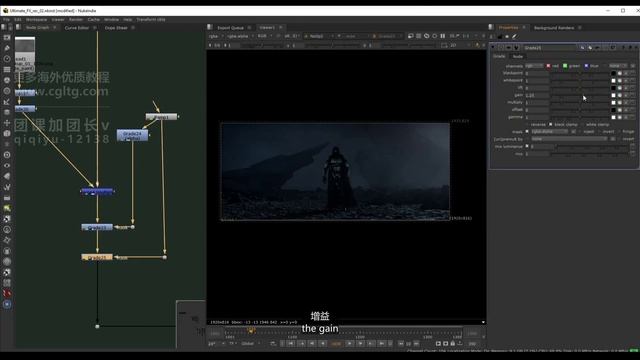Click the go to first frame button
Viewport: 640px width, 360px height.
point(291,344)
